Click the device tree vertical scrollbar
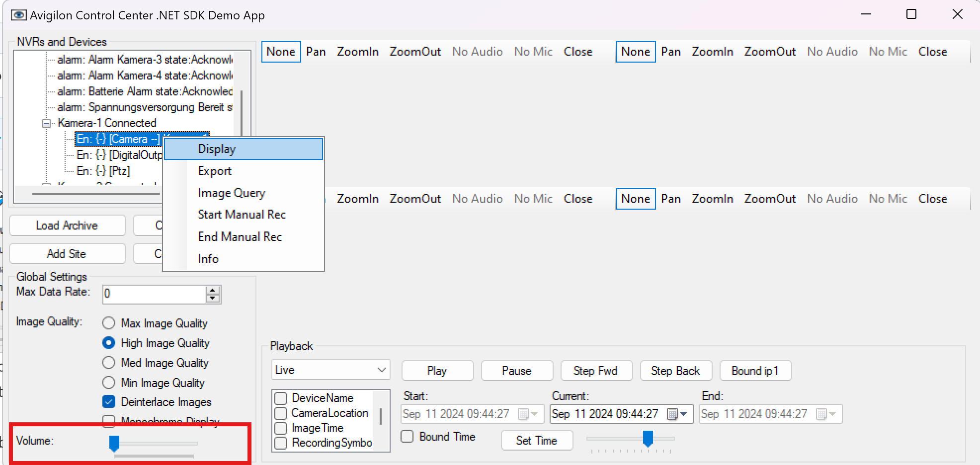The image size is (980, 465). 242,113
